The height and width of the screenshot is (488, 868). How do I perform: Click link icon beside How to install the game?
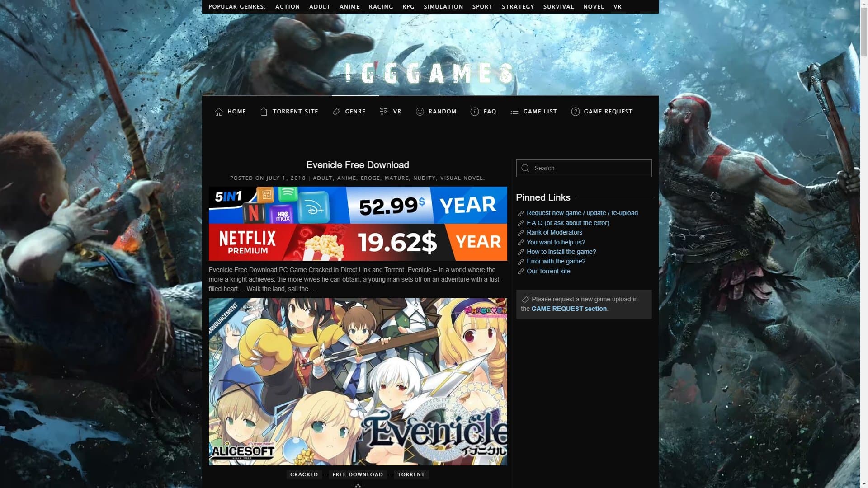pos(521,252)
